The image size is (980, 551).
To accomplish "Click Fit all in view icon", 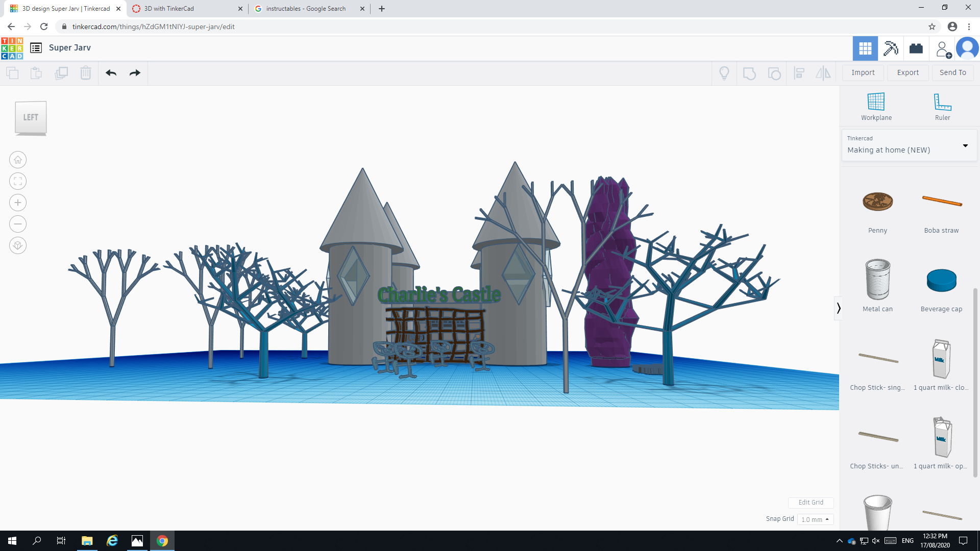I will point(18,181).
